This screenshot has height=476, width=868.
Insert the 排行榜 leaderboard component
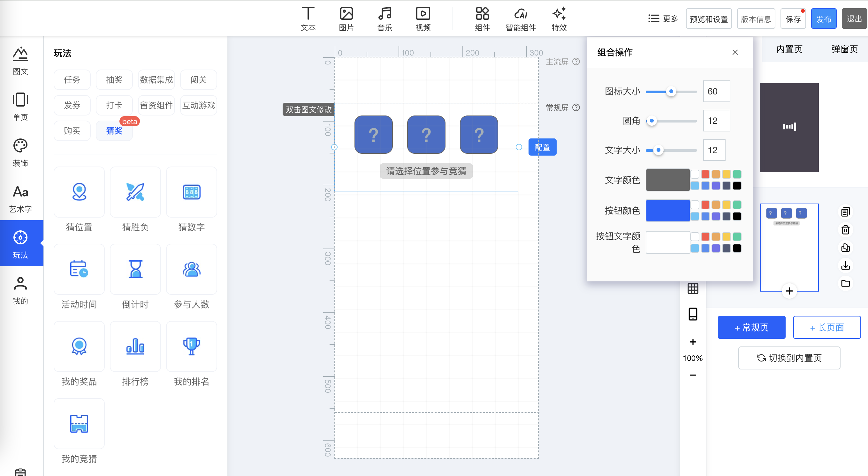click(x=135, y=346)
